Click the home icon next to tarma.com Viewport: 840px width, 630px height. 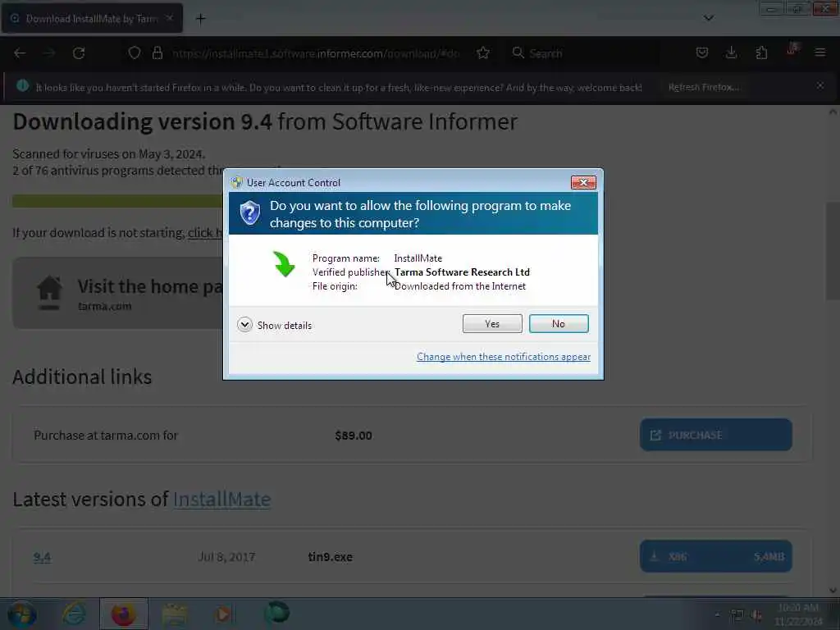pyautogui.click(x=49, y=293)
